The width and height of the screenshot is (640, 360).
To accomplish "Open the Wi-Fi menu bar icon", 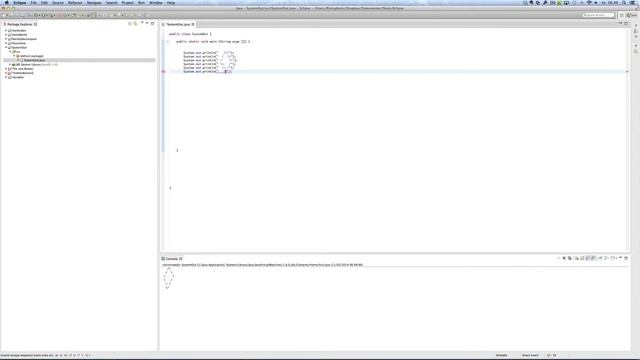I will click(x=589, y=2).
